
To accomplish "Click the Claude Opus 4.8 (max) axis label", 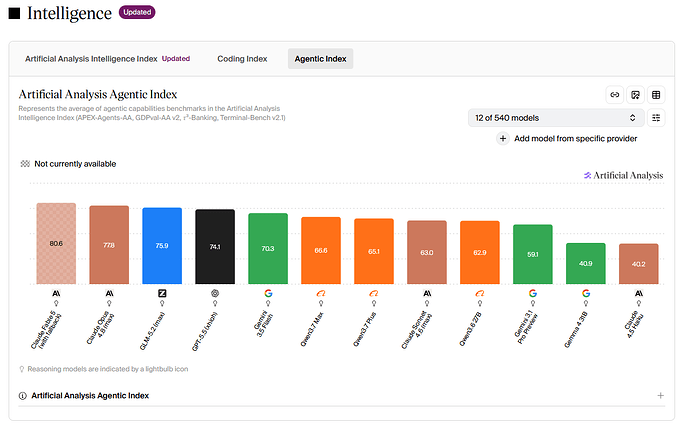I will 100,328.
